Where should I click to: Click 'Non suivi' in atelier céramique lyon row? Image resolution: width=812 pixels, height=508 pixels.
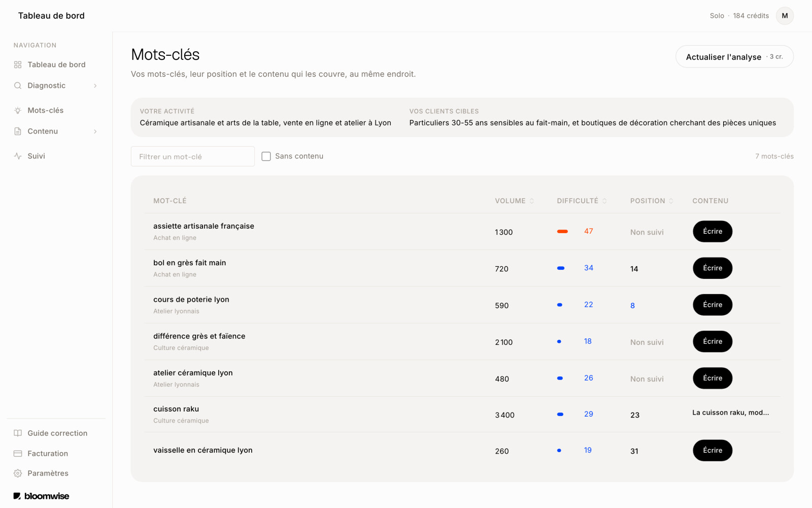pos(647,379)
